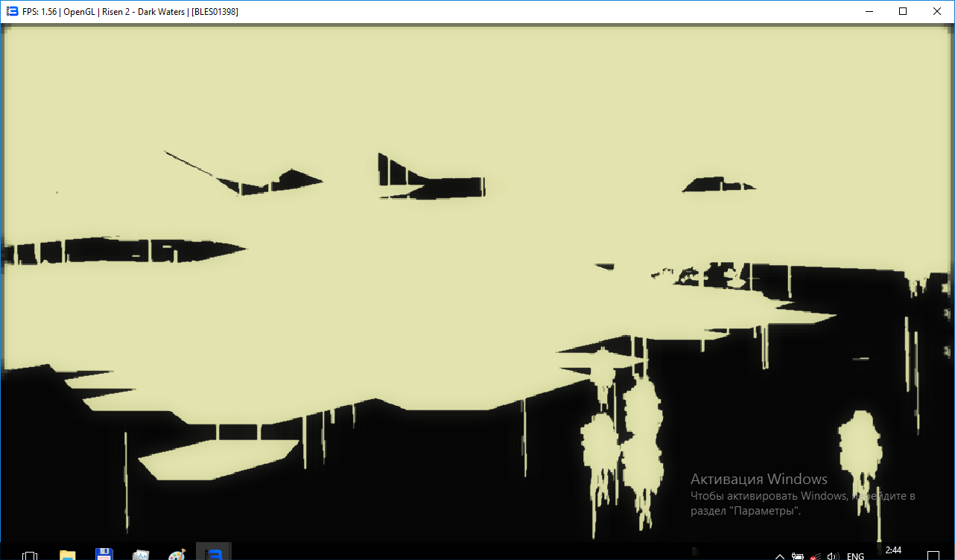Click the RPCS3 icon in the title bar
Screen dimensions: 955x560
pyautogui.click(x=12, y=11)
